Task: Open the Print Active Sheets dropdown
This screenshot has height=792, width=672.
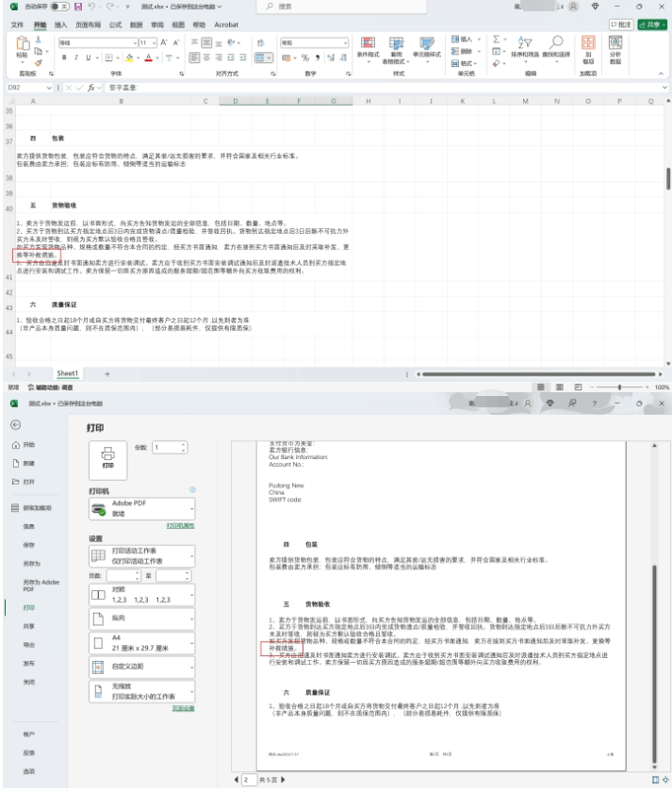Action: (x=142, y=556)
